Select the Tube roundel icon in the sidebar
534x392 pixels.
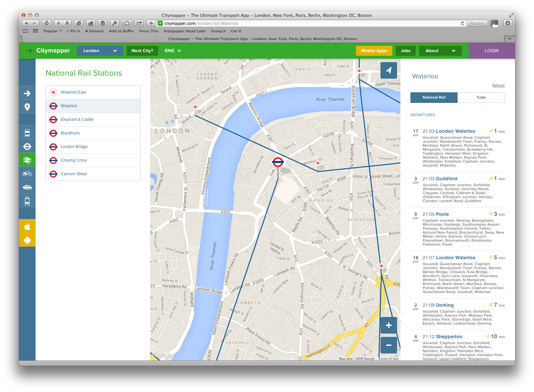pos(27,146)
